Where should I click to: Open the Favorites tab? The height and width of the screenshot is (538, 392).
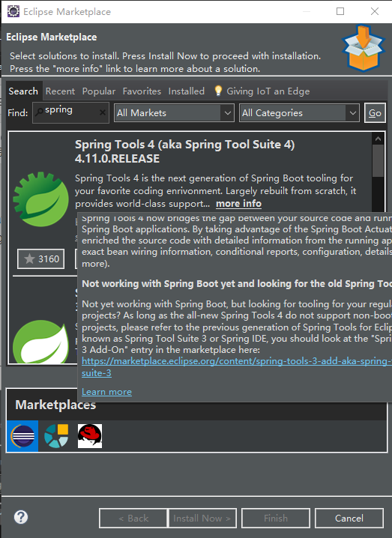[142, 91]
